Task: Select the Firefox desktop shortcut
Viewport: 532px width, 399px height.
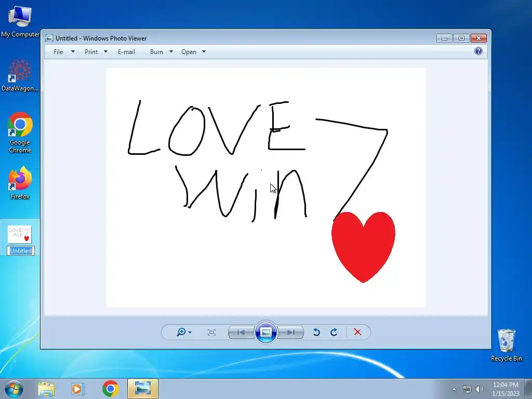Action: click(20, 182)
